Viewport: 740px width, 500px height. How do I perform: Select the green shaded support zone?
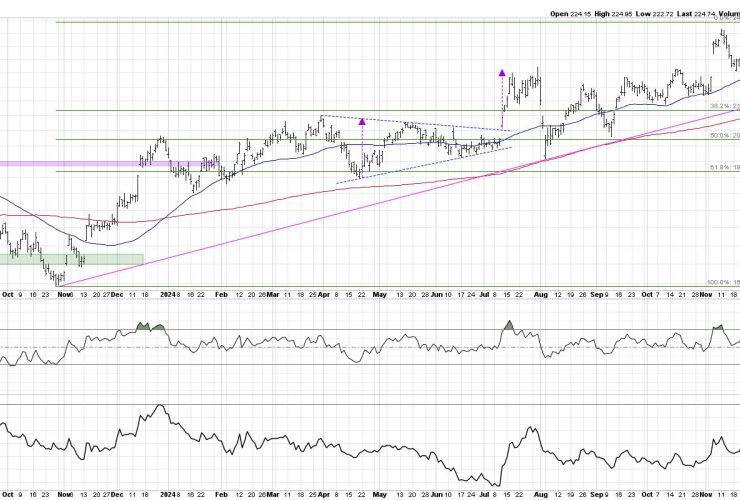(x=71, y=259)
